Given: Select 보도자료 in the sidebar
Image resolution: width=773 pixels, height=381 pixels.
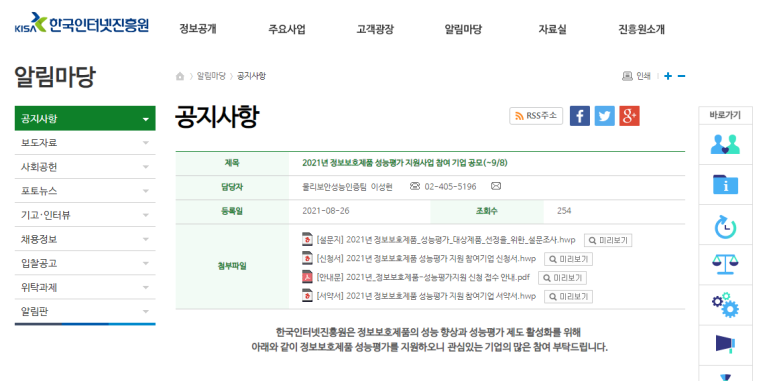Looking at the screenshot, I should point(85,143).
